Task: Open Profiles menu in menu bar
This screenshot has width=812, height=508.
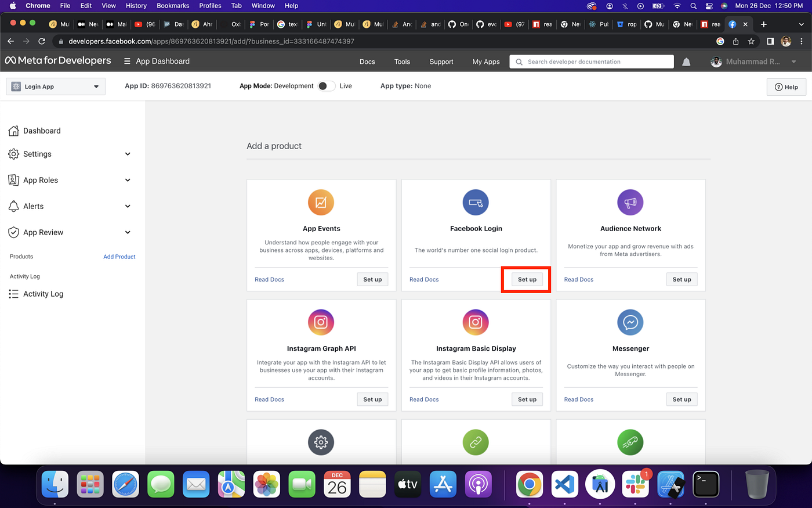Action: tap(210, 5)
